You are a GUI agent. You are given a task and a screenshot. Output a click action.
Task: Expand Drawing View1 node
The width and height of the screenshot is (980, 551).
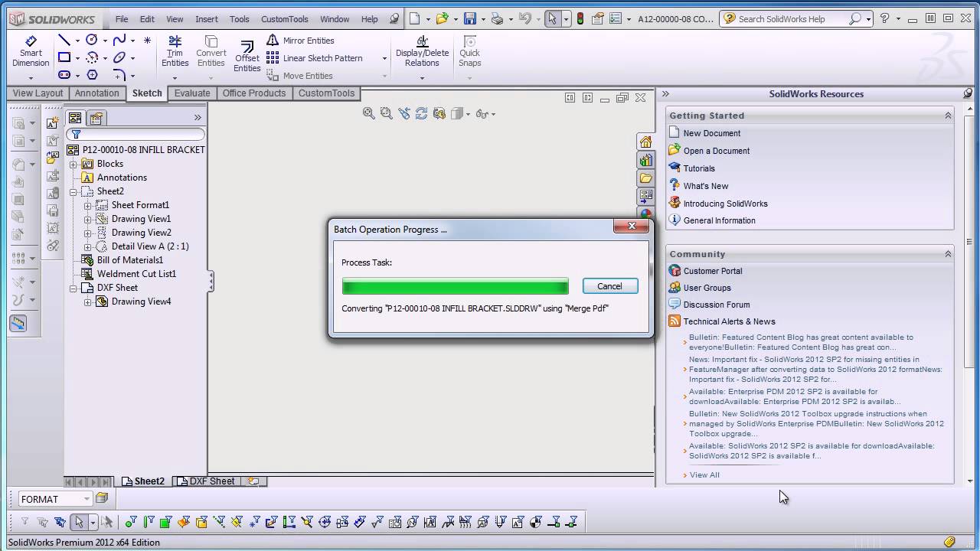[x=88, y=219]
